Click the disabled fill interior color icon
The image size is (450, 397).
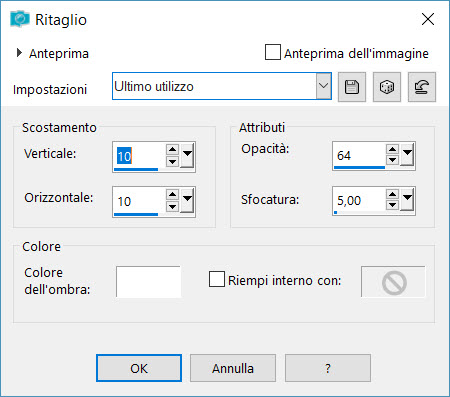393,282
